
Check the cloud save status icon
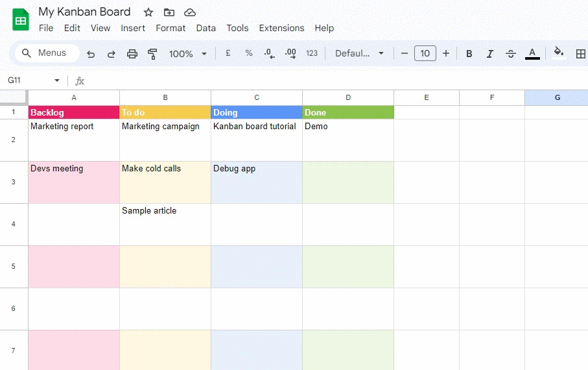(190, 12)
